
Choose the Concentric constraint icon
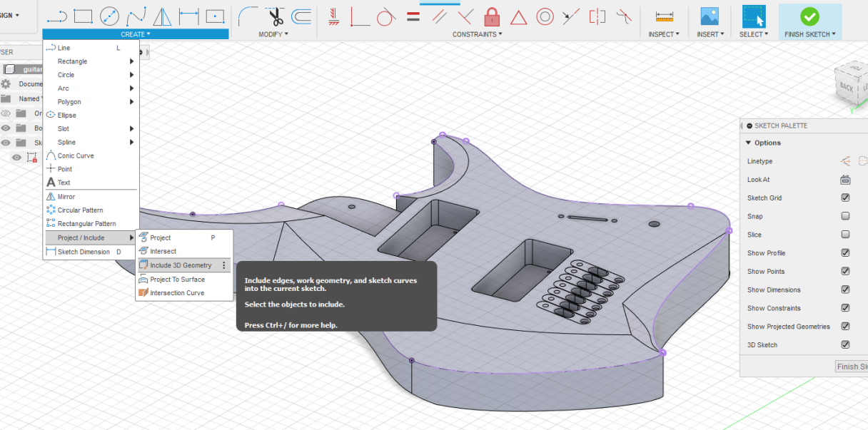pyautogui.click(x=545, y=16)
